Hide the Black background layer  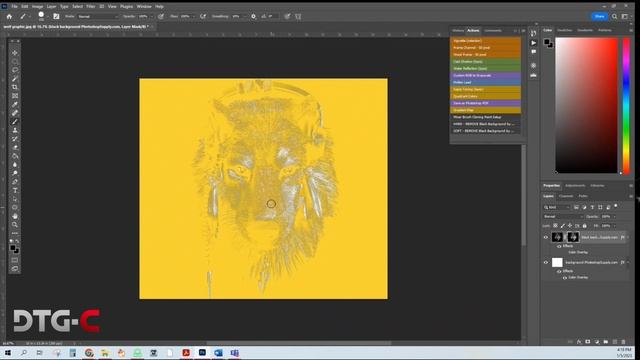546,237
